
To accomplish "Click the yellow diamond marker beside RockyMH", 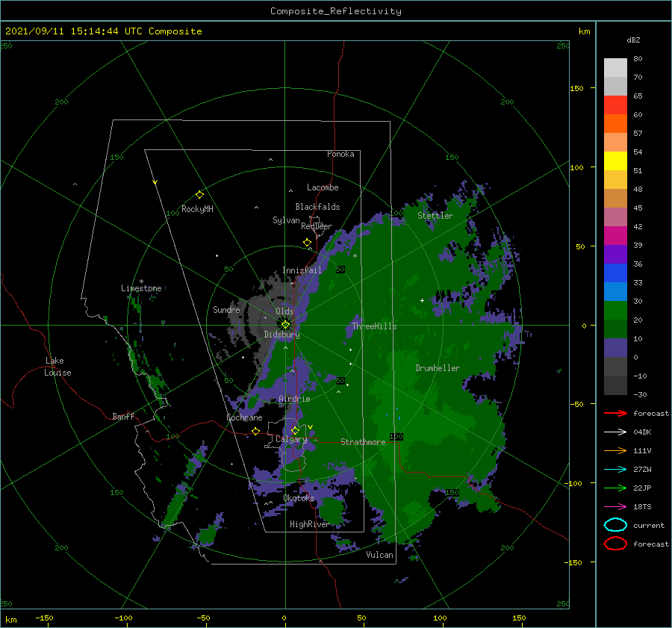I will [x=199, y=195].
